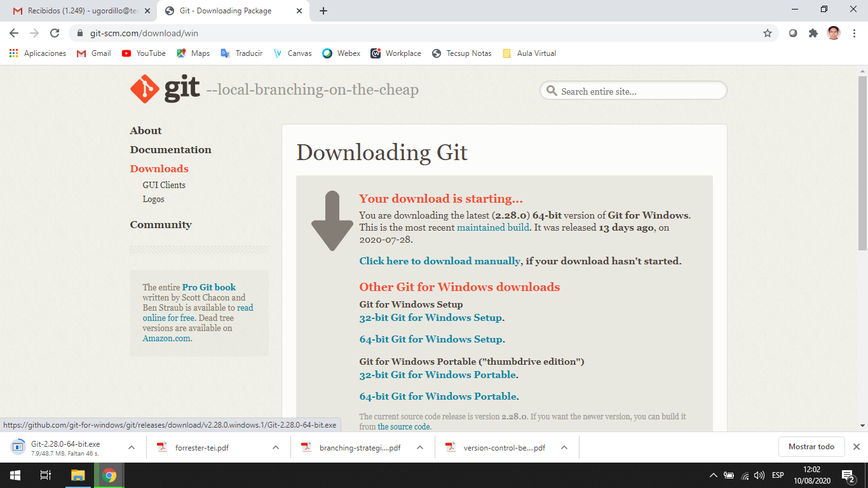Click the 'Click here to download manually' link
Image resolution: width=868 pixels, height=488 pixels.
439,261
